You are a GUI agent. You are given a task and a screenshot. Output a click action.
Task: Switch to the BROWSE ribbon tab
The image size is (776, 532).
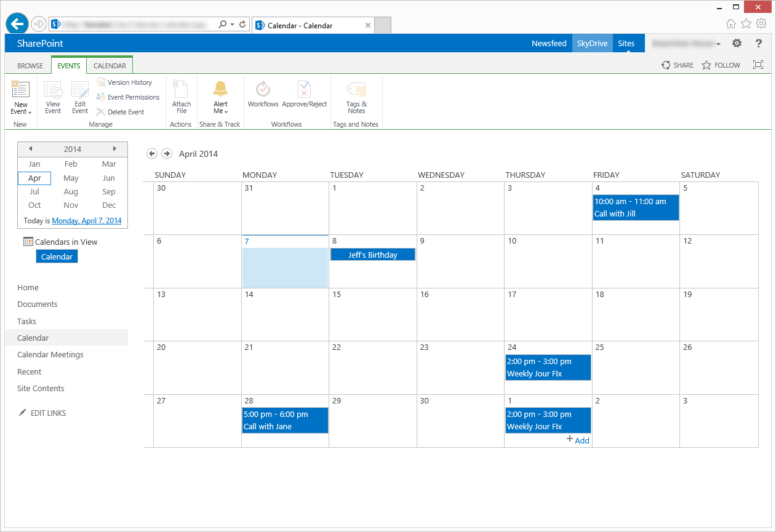(x=30, y=66)
